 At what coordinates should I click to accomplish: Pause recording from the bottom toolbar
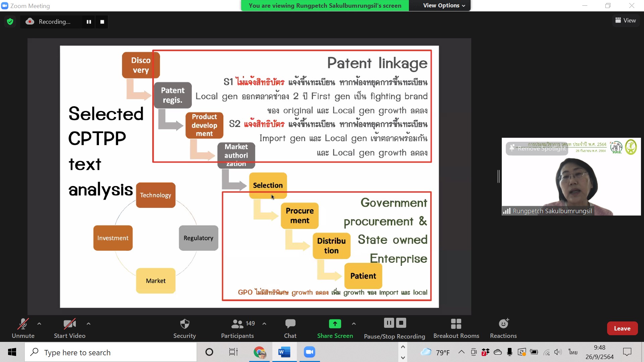389,323
